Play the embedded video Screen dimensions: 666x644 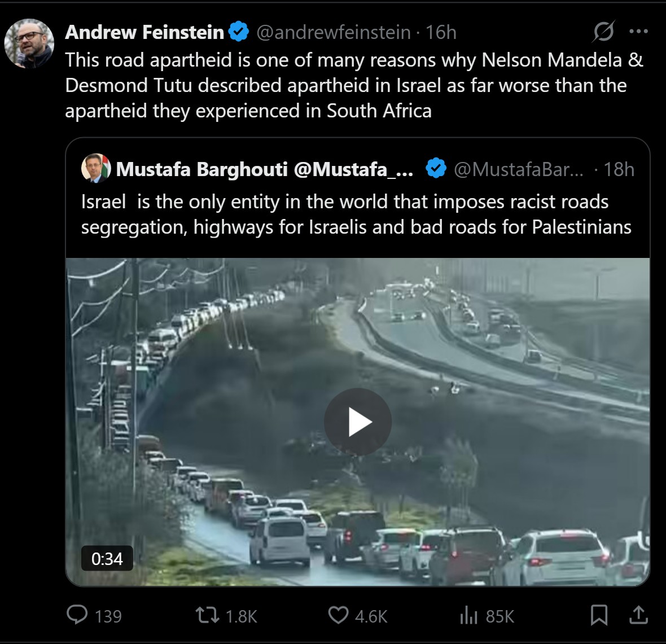pos(358,422)
